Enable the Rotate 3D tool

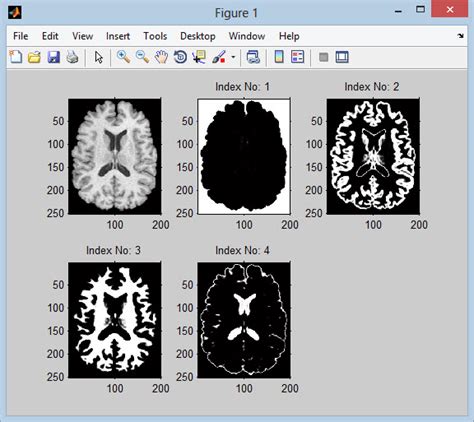(x=180, y=57)
